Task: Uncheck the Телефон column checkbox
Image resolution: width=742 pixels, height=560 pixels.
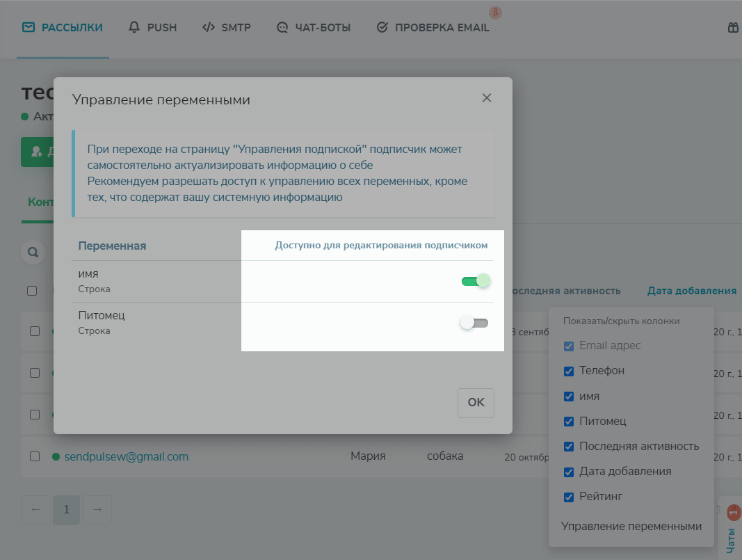Action: (x=569, y=371)
